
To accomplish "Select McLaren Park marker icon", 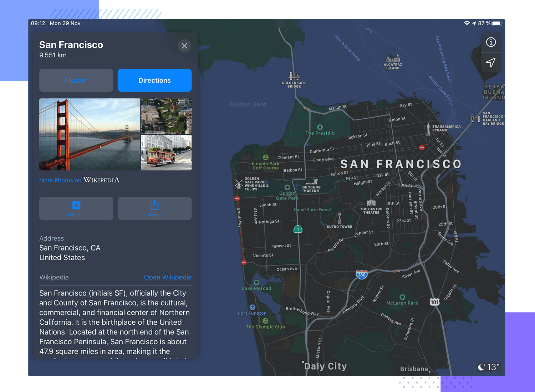I will [x=402, y=297].
